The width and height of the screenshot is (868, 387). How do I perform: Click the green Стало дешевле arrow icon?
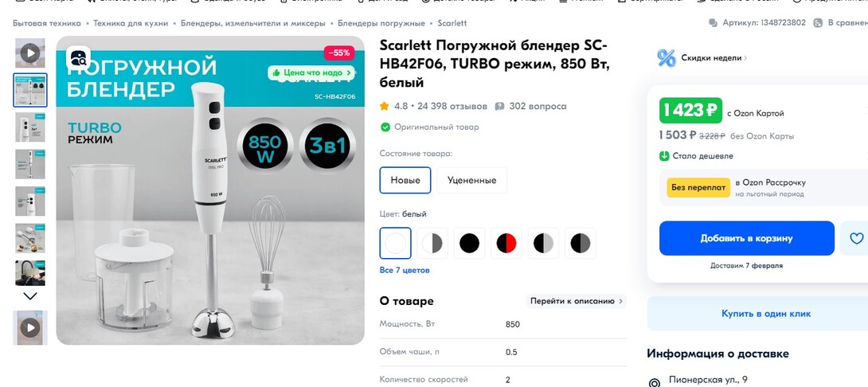coord(664,155)
